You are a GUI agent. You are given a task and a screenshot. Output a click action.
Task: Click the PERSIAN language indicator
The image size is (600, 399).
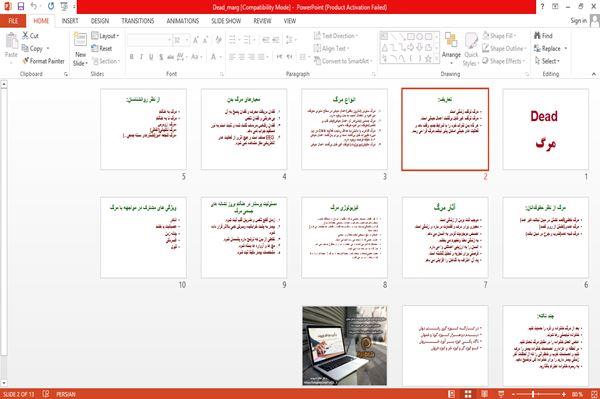(66, 394)
